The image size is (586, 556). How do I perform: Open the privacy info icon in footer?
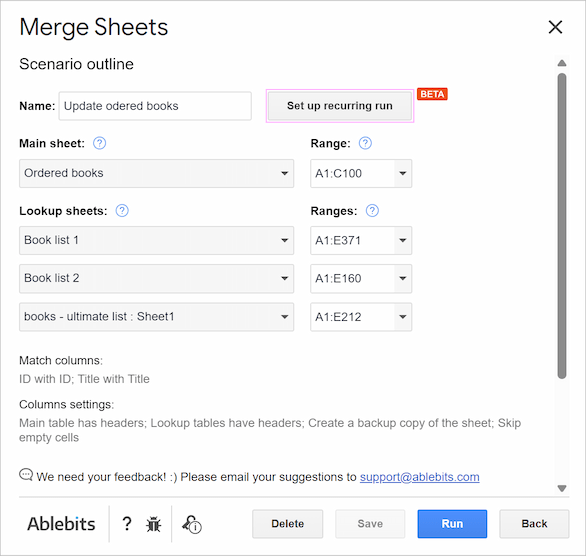click(x=192, y=524)
